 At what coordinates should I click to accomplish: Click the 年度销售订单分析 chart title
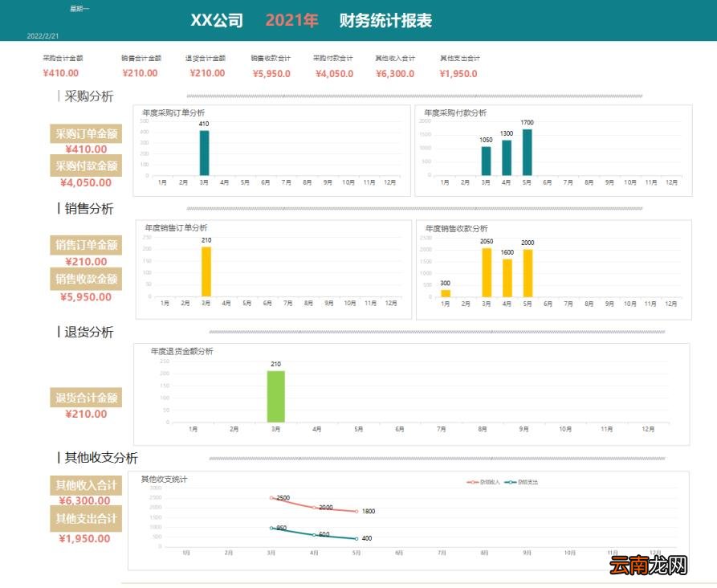176,227
